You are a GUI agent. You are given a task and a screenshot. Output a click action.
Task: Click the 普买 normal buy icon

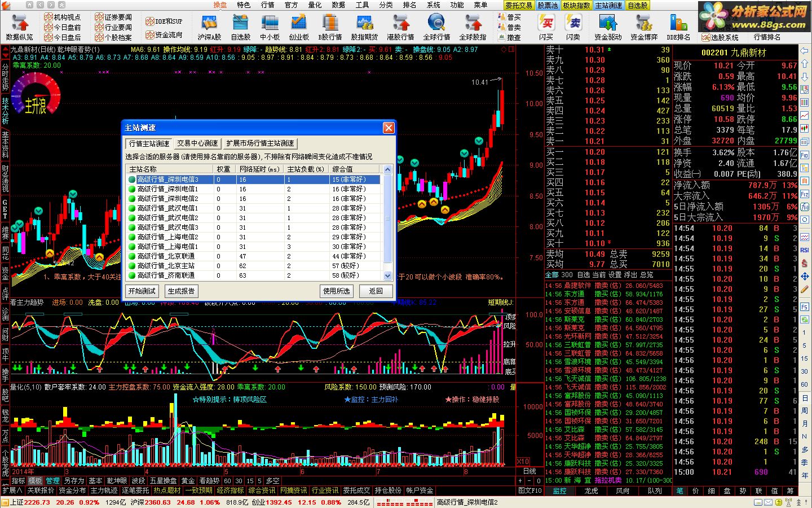(x=510, y=17)
